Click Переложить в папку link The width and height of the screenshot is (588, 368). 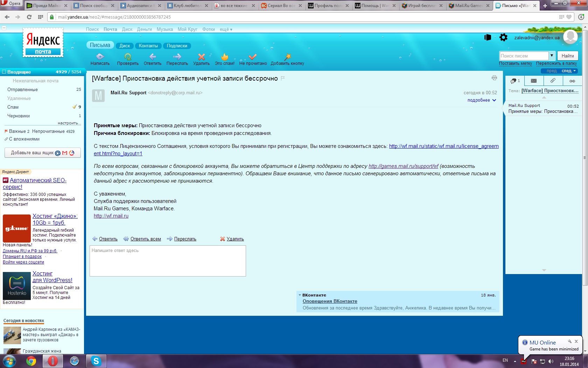coord(556,63)
